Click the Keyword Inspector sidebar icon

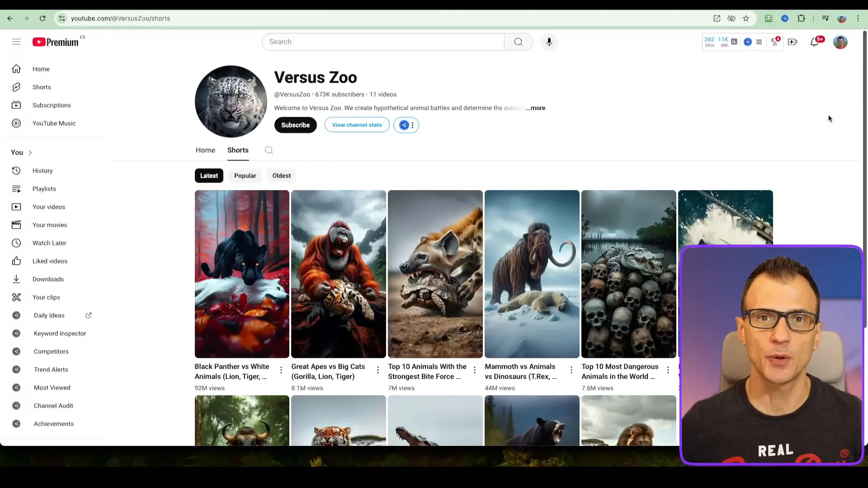coord(16,333)
